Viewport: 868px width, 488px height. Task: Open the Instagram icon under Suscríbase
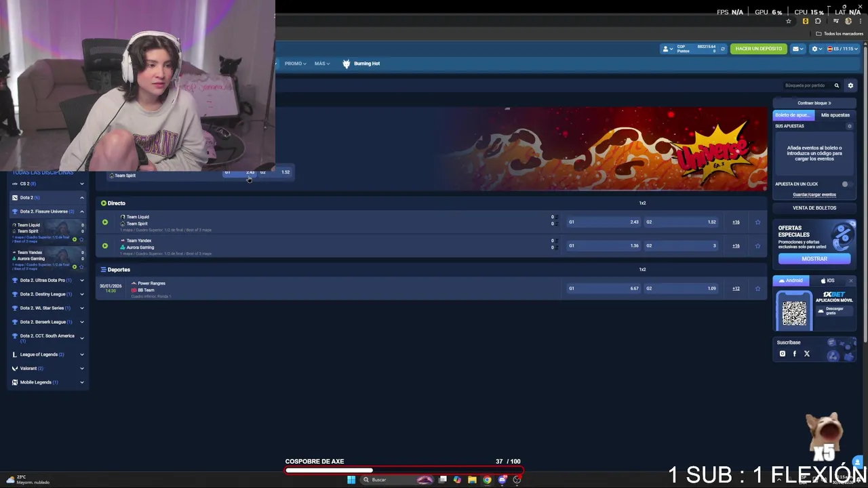pos(783,354)
